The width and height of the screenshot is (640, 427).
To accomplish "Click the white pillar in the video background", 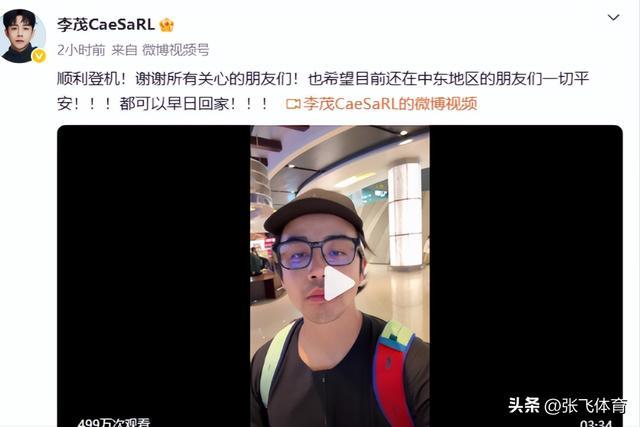I will point(404,215).
